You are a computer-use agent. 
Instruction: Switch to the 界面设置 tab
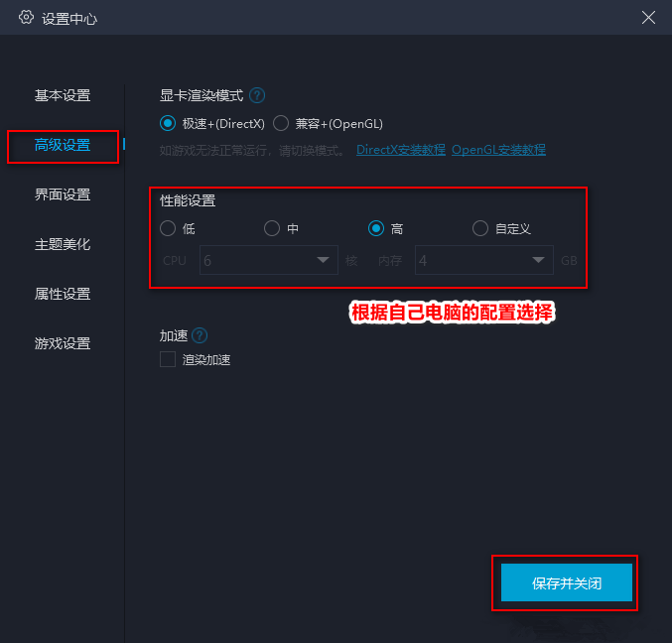coord(63,194)
